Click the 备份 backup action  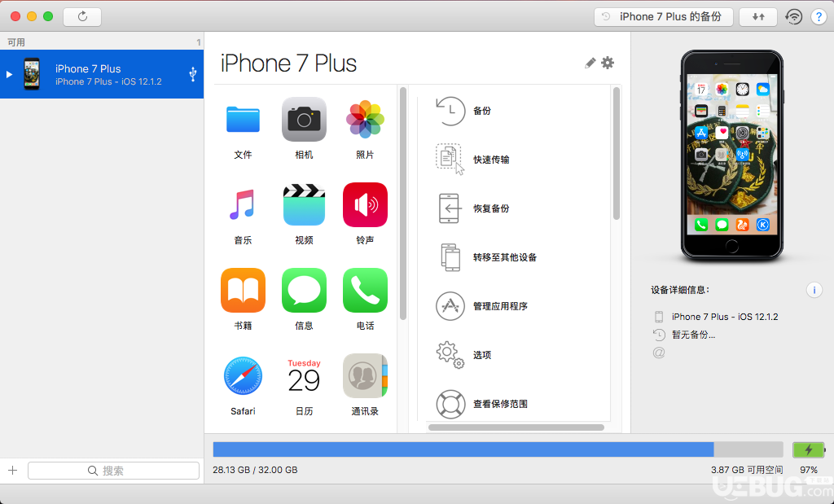pos(463,111)
